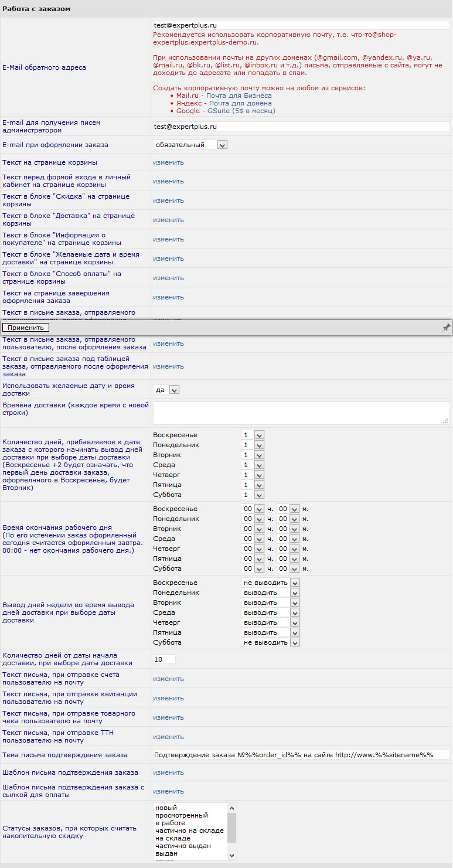The width and height of the screenshot is (453, 868).
Task: Open the workday end minutes dropdown for Суббота
Action: 288,569
